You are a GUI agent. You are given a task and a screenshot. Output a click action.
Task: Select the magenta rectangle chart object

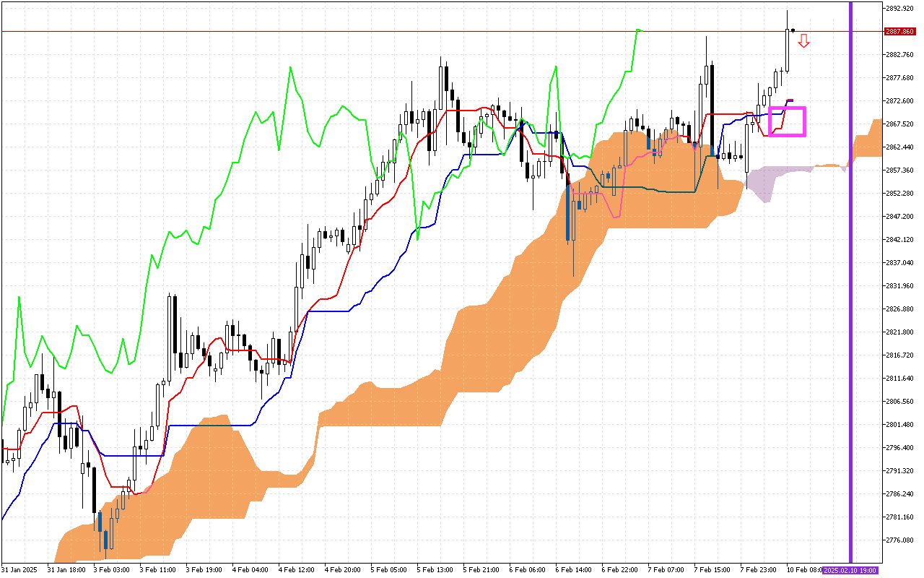787,121
